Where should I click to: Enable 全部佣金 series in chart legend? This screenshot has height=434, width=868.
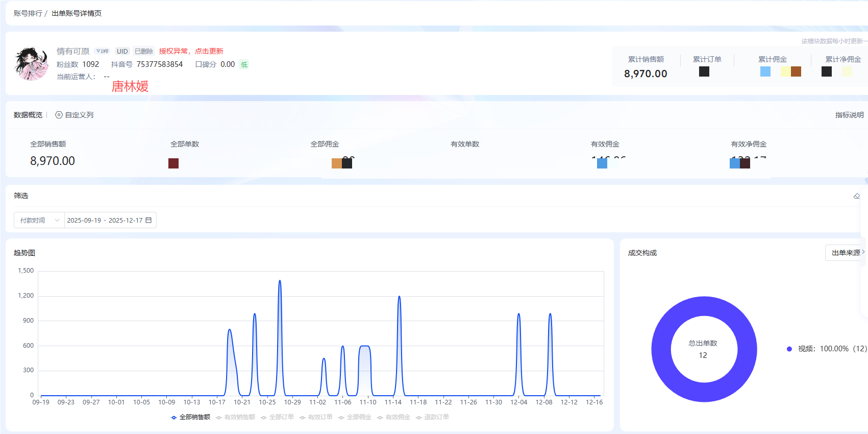point(355,417)
